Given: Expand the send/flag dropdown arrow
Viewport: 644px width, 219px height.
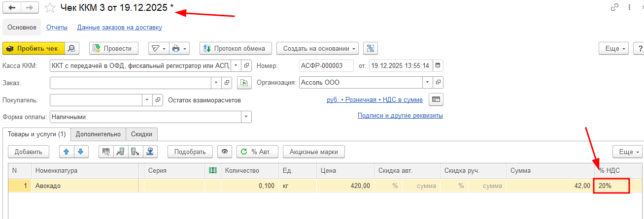Looking at the screenshot, I should 158,48.
